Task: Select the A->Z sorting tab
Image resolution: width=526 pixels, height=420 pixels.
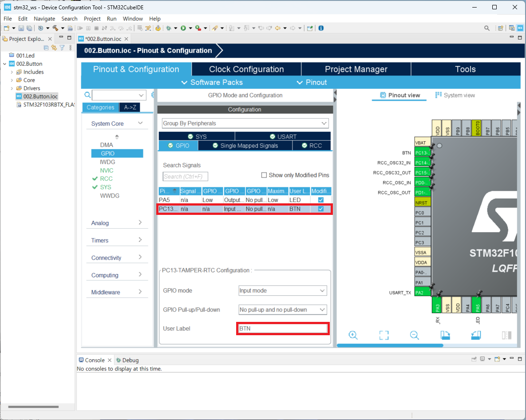Action: 130,107
